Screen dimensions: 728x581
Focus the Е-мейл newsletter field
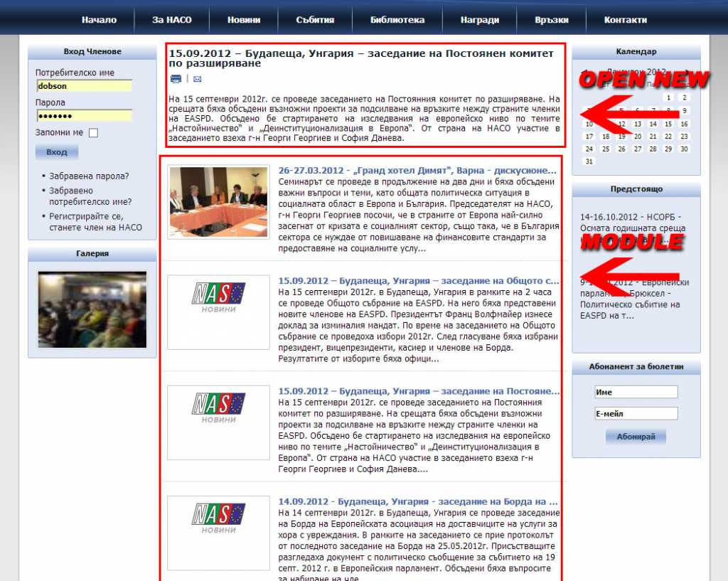(636, 413)
